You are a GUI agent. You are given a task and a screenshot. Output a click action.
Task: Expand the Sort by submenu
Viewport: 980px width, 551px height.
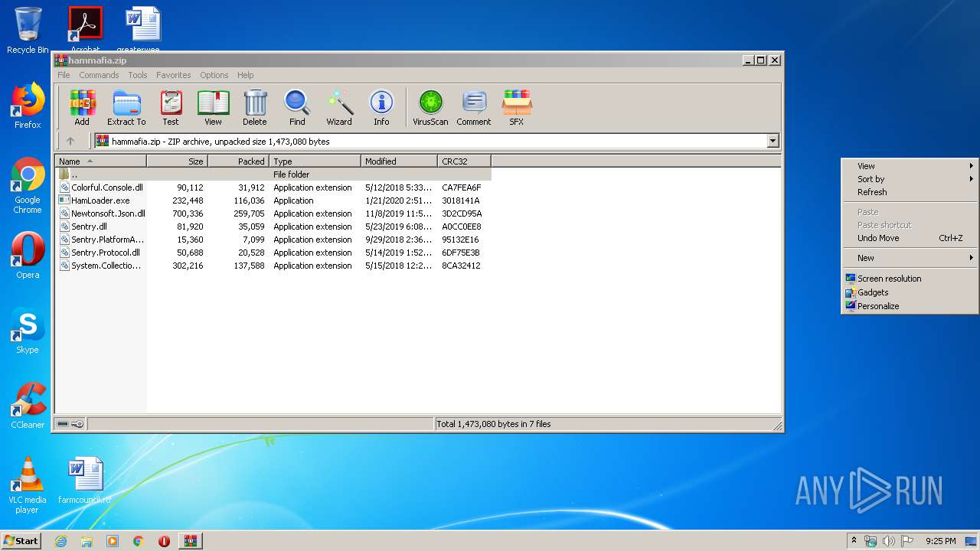point(910,179)
